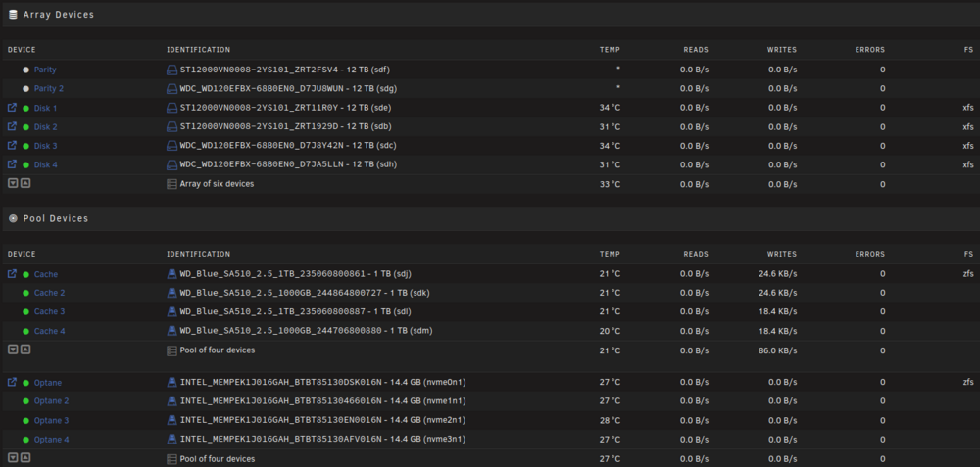Click the Pool Devices header icon
980x467 pixels.
13,218
